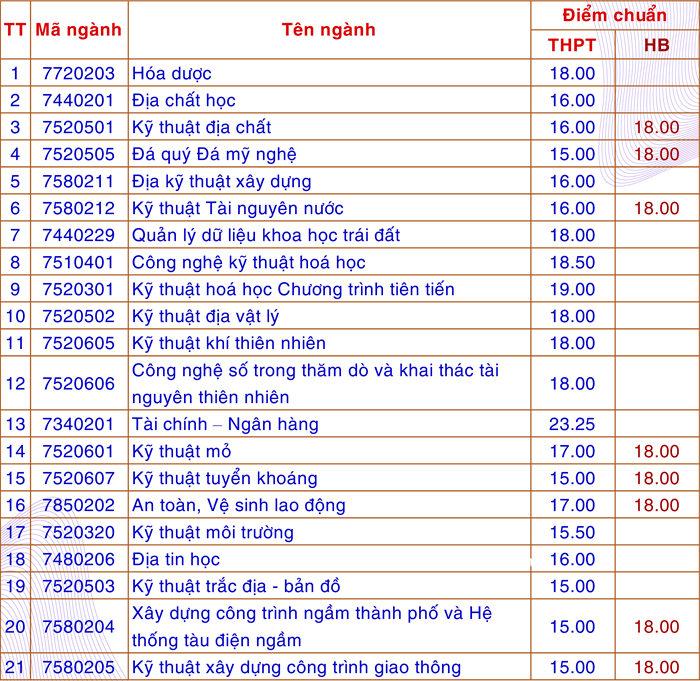Click the 'HB' sub-header
This screenshot has width=700, height=681.
click(x=657, y=45)
